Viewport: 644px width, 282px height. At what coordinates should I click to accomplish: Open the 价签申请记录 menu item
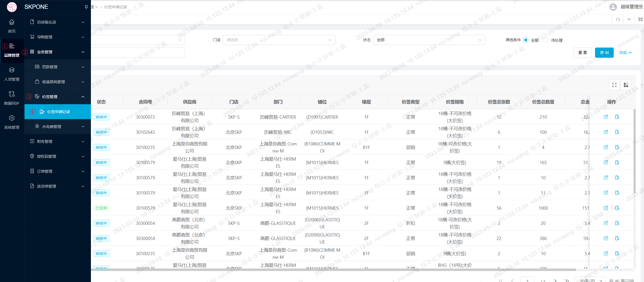click(58, 112)
